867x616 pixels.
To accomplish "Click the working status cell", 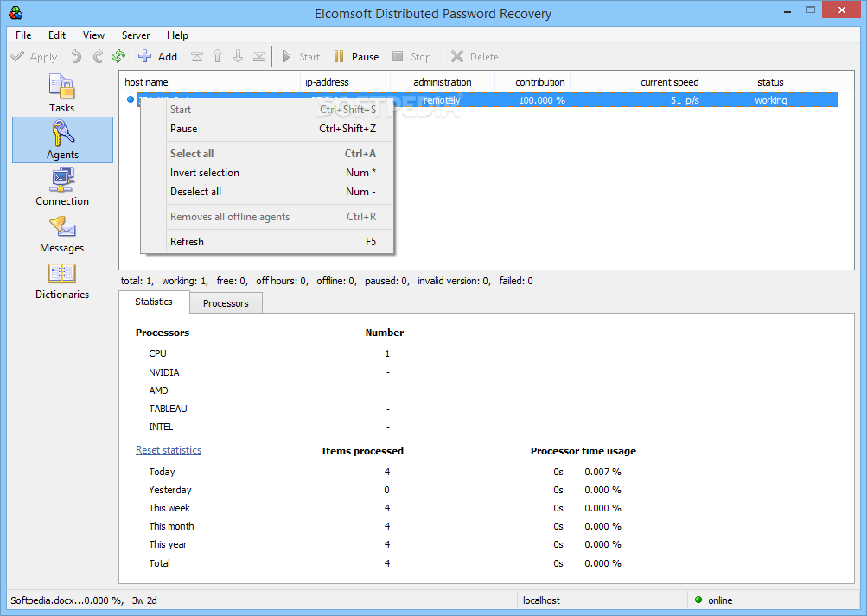I will (771, 100).
